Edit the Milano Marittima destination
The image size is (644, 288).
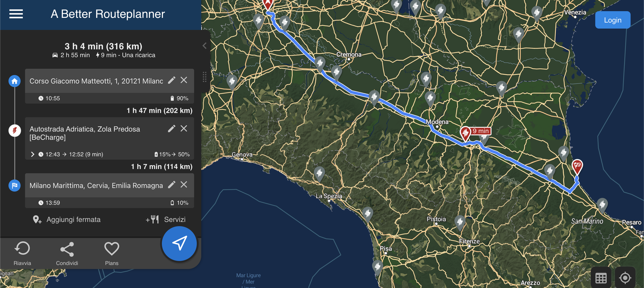(x=172, y=185)
